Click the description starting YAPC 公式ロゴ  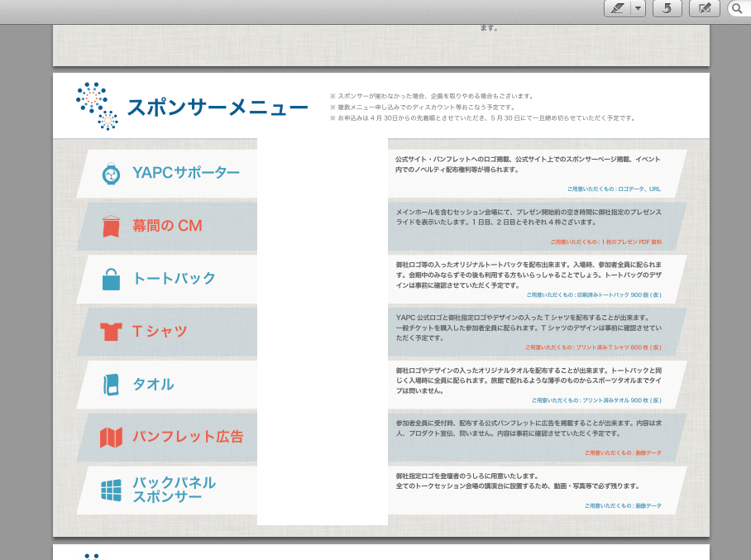[529, 328]
